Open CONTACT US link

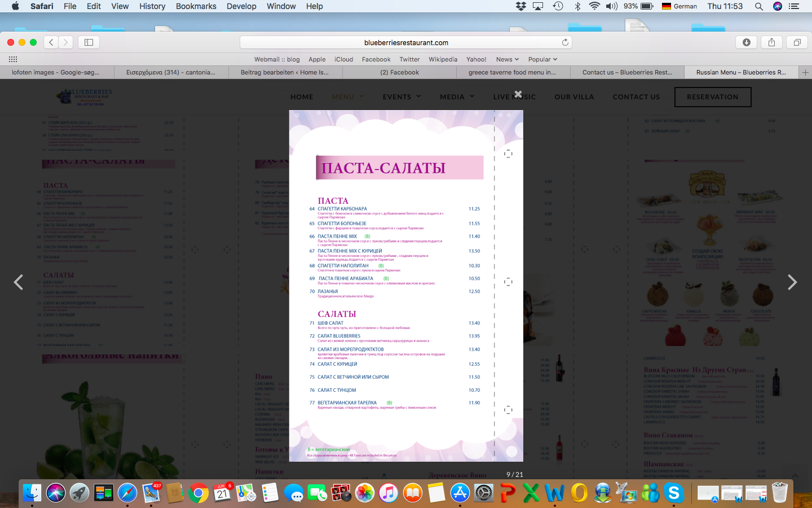coord(636,97)
